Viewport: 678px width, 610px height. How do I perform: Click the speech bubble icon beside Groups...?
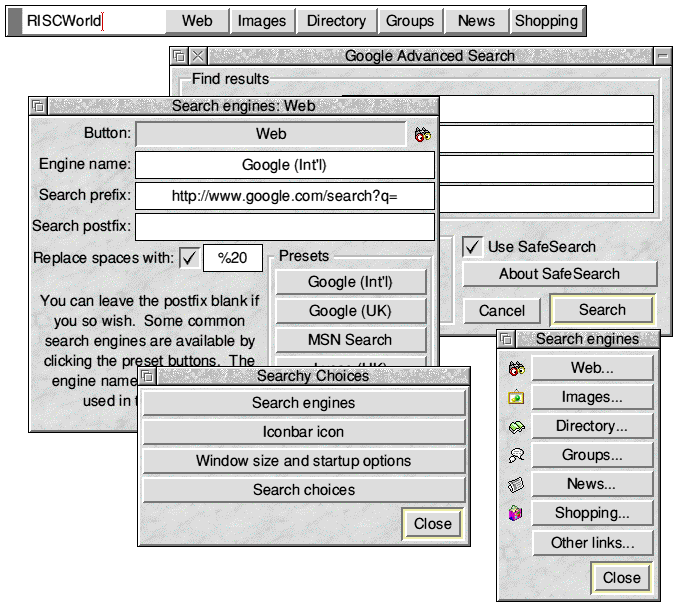click(516, 455)
